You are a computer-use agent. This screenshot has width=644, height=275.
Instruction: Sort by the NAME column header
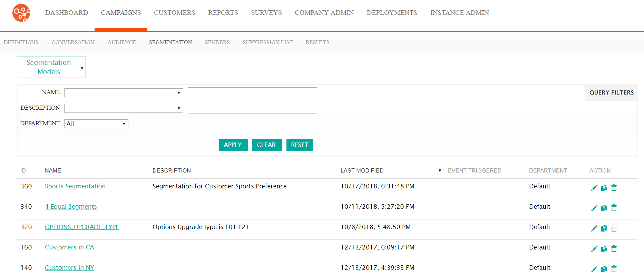pyautogui.click(x=53, y=171)
